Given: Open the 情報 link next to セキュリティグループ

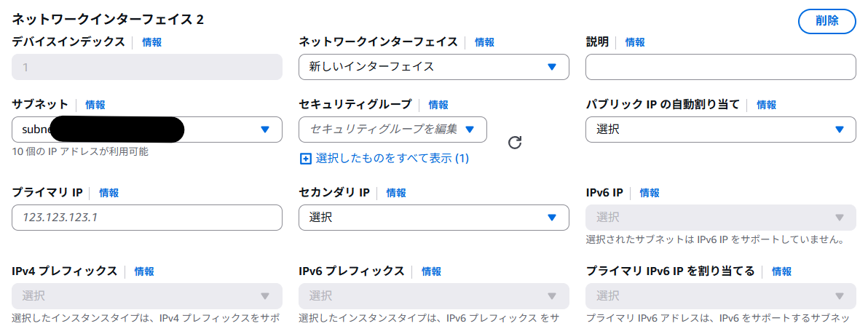Looking at the screenshot, I should [x=438, y=105].
